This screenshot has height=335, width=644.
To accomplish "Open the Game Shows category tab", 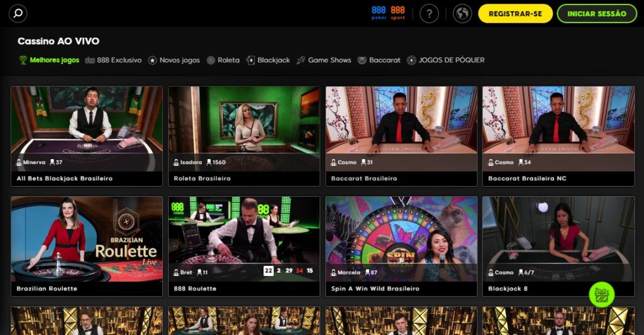I will click(x=324, y=60).
